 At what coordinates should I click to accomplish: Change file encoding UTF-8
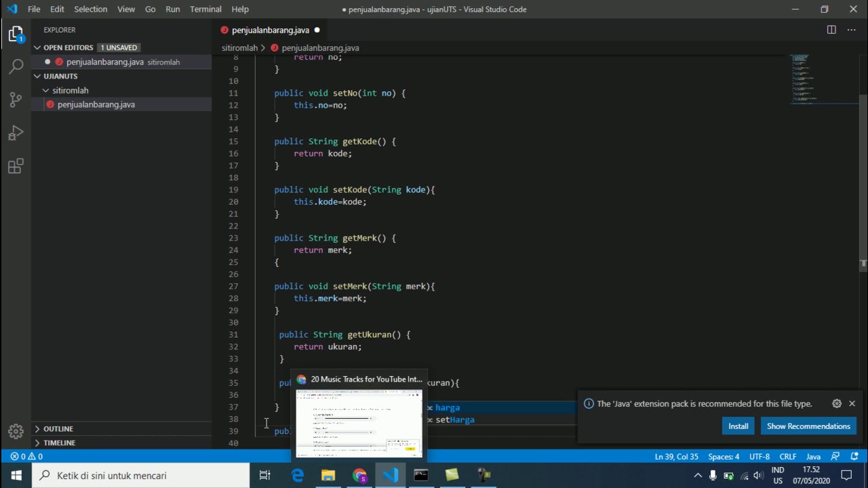pyautogui.click(x=759, y=457)
